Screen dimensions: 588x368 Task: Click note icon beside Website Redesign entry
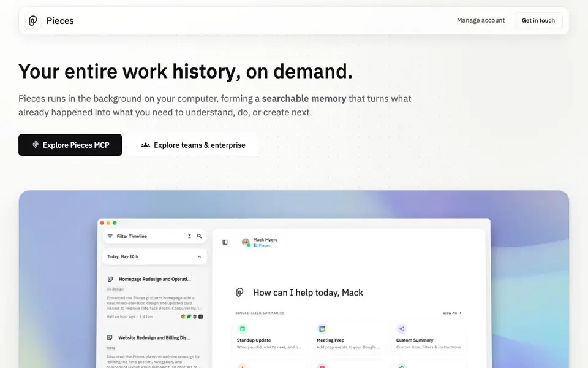tap(110, 337)
